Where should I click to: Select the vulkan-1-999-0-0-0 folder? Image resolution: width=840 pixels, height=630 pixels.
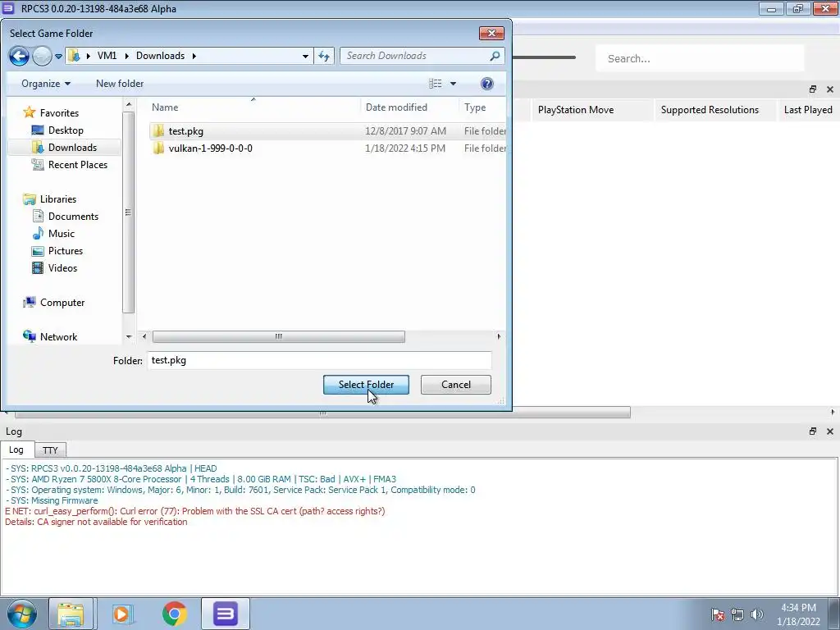coord(327,148)
